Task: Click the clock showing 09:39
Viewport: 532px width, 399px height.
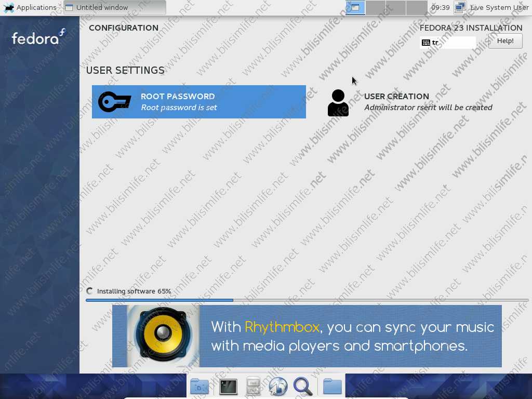Action: click(x=441, y=7)
